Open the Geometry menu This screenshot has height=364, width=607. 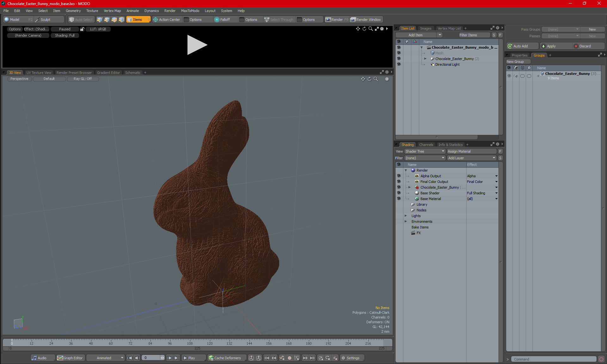click(x=73, y=11)
